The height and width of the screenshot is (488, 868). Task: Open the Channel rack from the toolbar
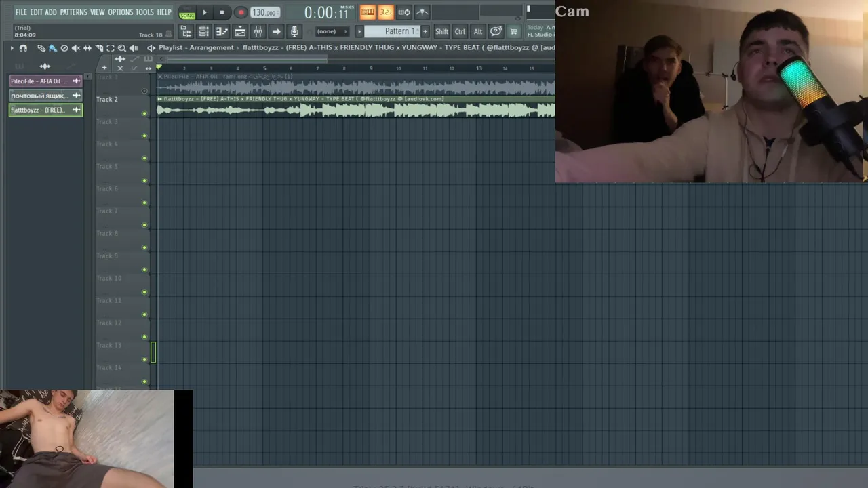(x=203, y=31)
